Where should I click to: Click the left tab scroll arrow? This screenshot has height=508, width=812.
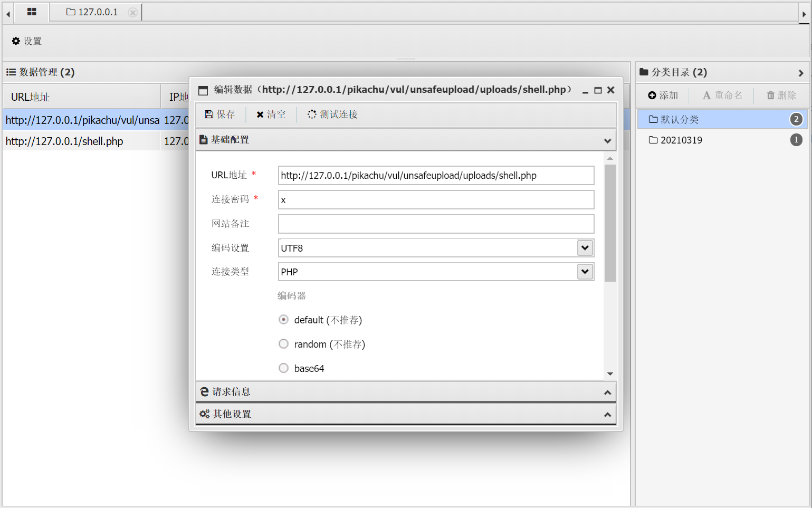(8, 14)
